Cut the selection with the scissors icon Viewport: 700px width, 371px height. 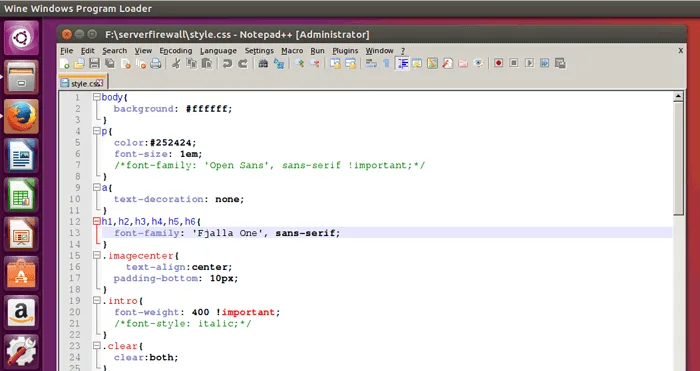pyautogui.click(x=176, y=63)
